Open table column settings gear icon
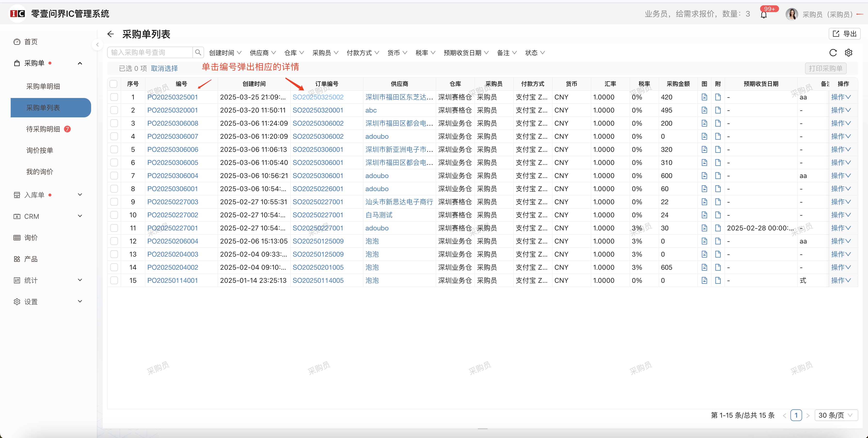 coord(848,53)
